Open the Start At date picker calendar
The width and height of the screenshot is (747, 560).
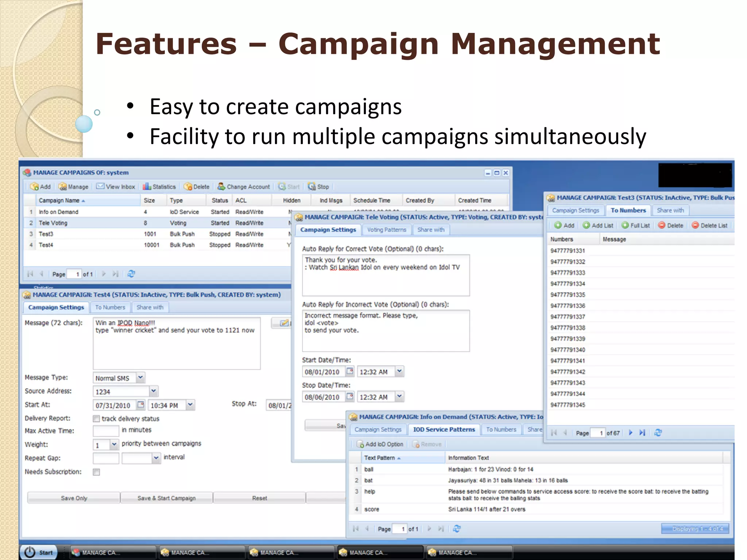[x=141, y=405]
